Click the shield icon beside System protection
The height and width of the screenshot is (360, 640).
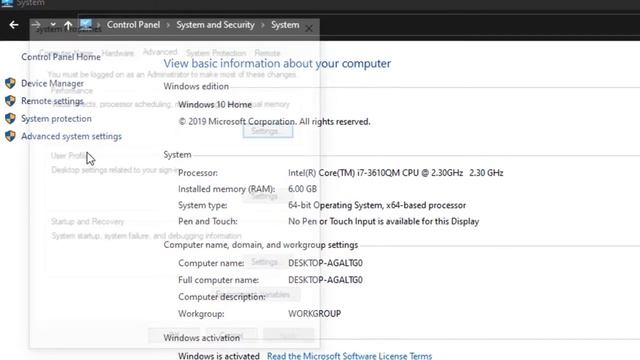pos(10,118)
